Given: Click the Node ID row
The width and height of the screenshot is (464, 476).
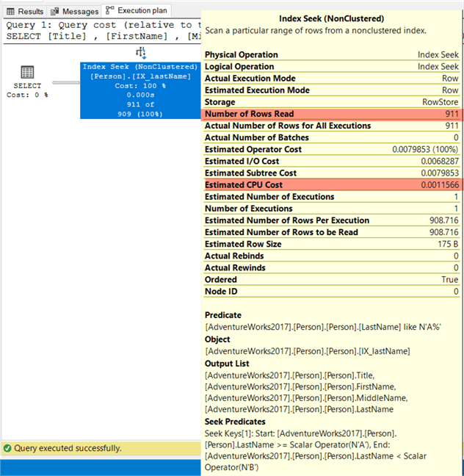Looking at the screenshot, I should 332,292.
